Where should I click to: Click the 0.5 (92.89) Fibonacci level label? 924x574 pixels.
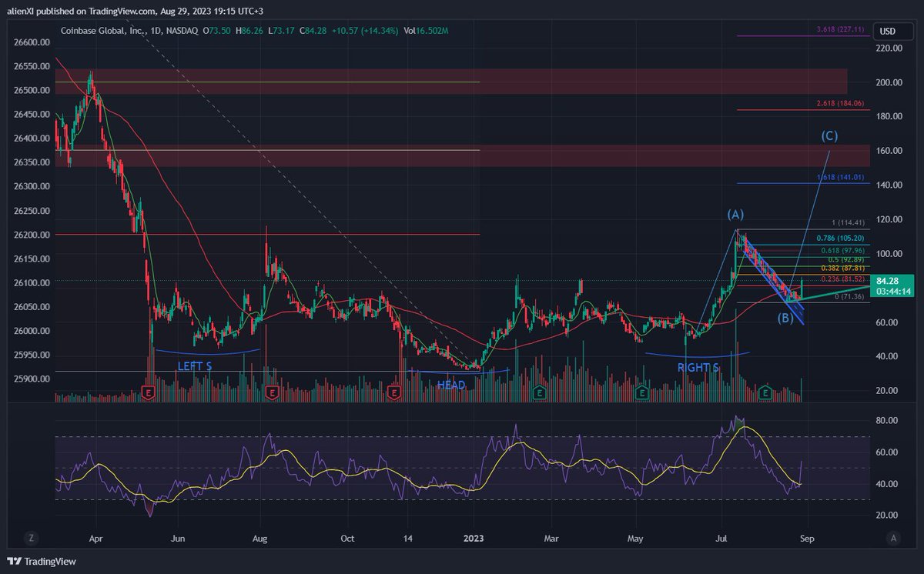[x=845, y=259]
